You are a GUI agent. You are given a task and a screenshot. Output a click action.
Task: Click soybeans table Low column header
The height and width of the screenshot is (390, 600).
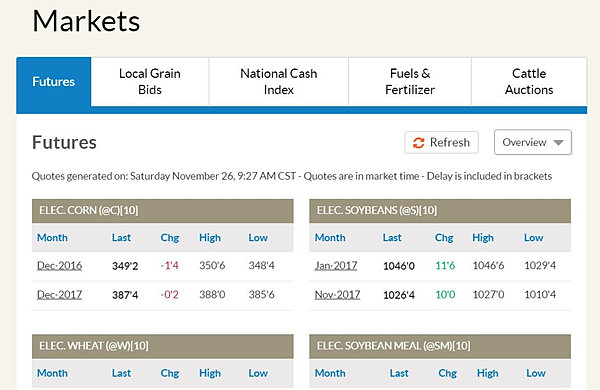pyautogui.click(x=533, y=238)
